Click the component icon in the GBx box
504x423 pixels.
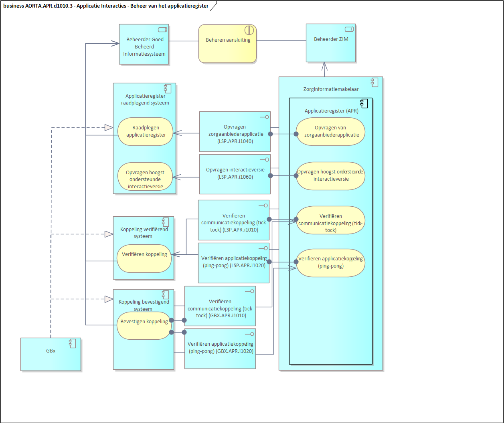point(73,342)
